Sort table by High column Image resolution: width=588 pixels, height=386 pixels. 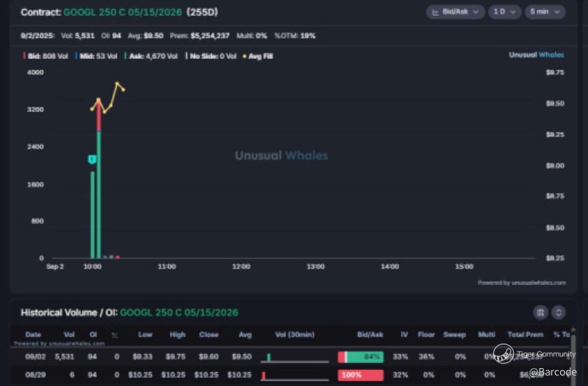(177, 334)
